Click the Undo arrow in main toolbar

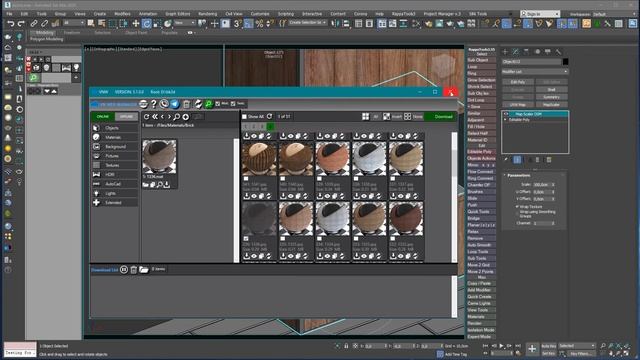(10, 24)
